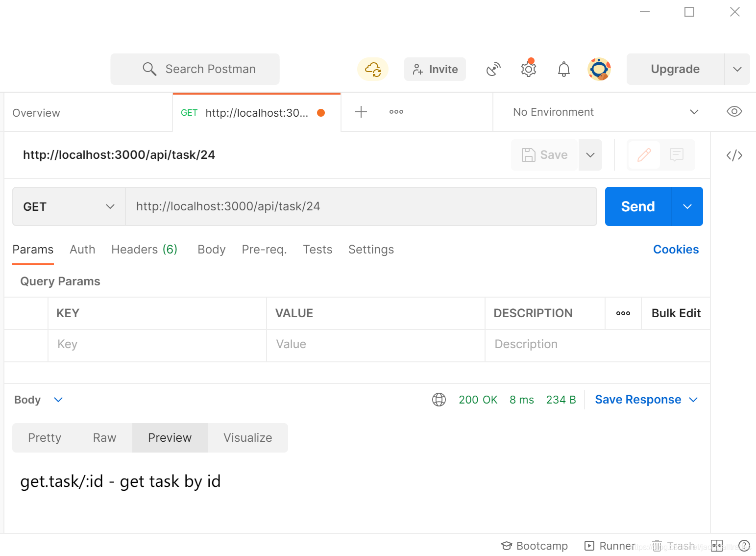
Task: Open the GET method dropdown
Action: tap(69, 206)
